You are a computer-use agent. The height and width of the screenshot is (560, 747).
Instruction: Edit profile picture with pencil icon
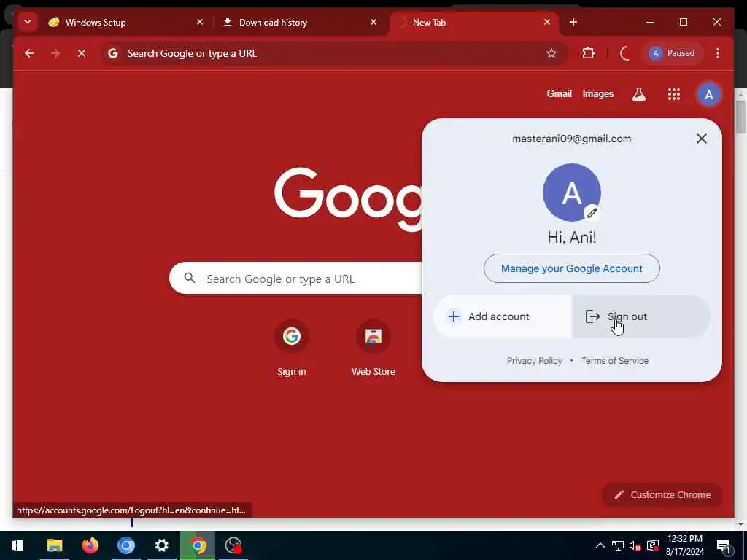pyautogui.click(x=592, y=213)
